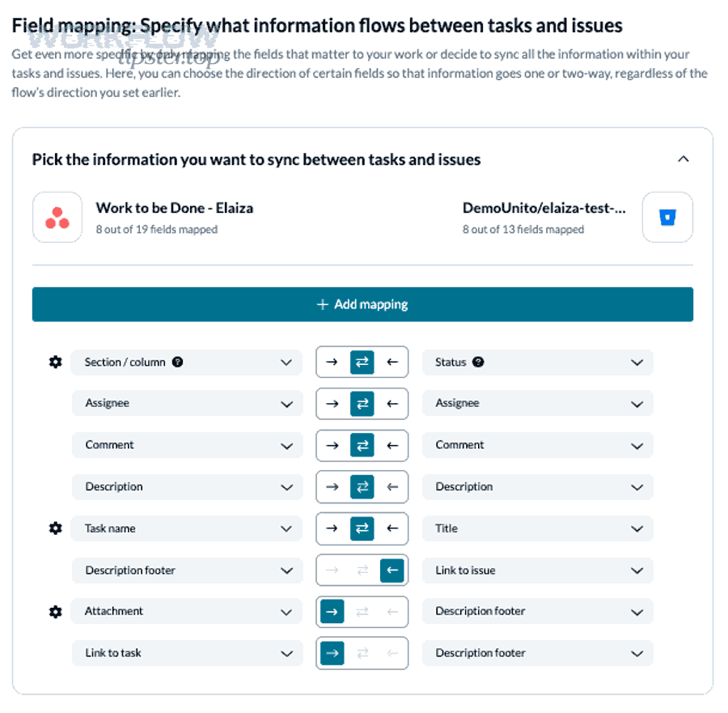
Task: Set Description row to left arrow direction
Action: point(392,487)
